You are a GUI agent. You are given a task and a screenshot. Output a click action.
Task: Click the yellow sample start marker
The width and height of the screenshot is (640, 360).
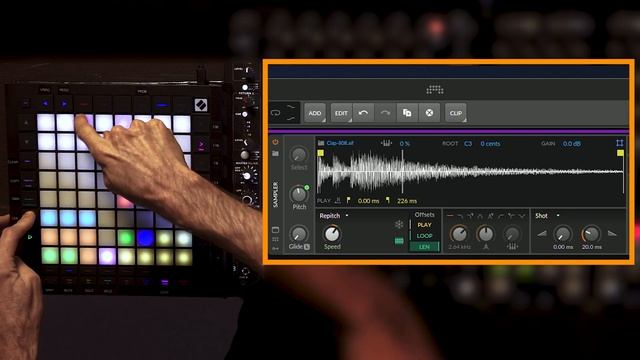coord(321,153)
